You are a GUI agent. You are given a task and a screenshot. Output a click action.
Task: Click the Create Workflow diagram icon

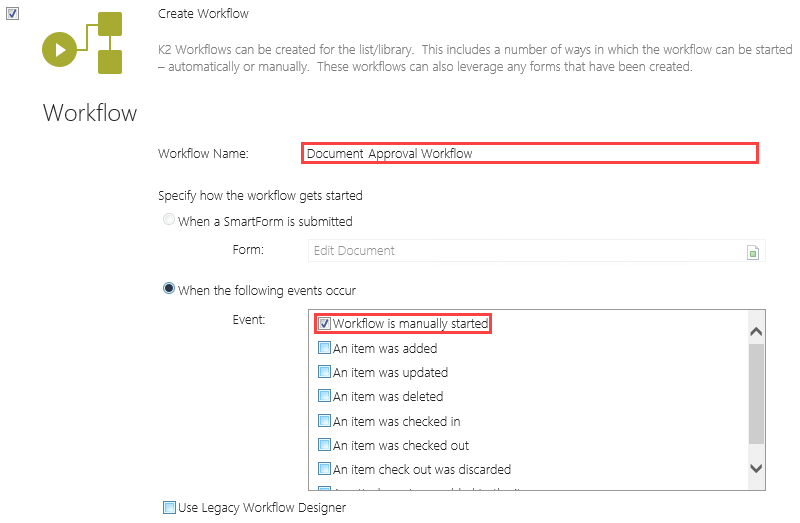82,44
